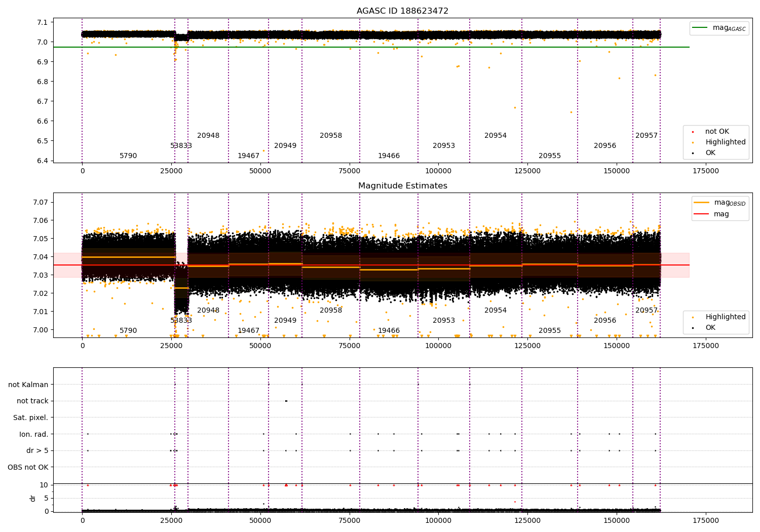The width and height of the screenshot is (760, 532).
Task: Click obsid label 19466 in Magnitude Estimates plot
Action: click(x=389, y=331)
